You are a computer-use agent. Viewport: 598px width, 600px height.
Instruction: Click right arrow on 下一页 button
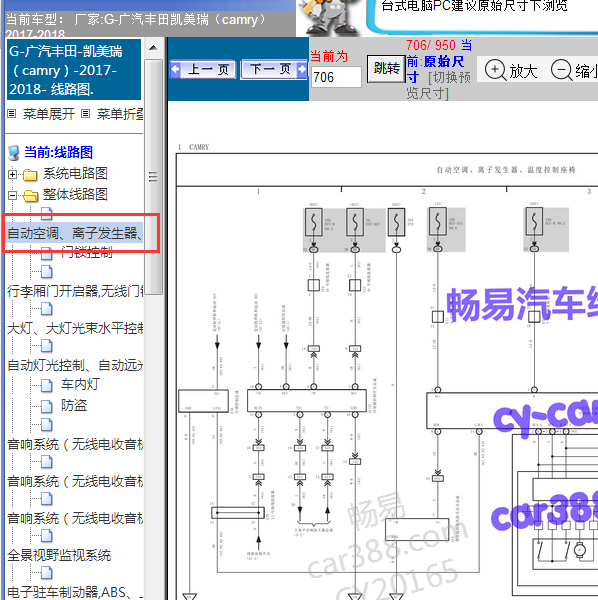301,69
